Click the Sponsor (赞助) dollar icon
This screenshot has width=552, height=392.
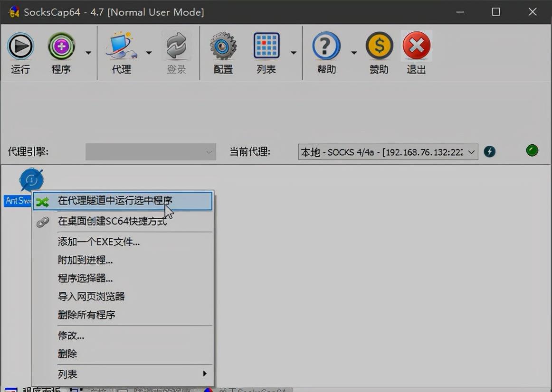tap(379, 46)
